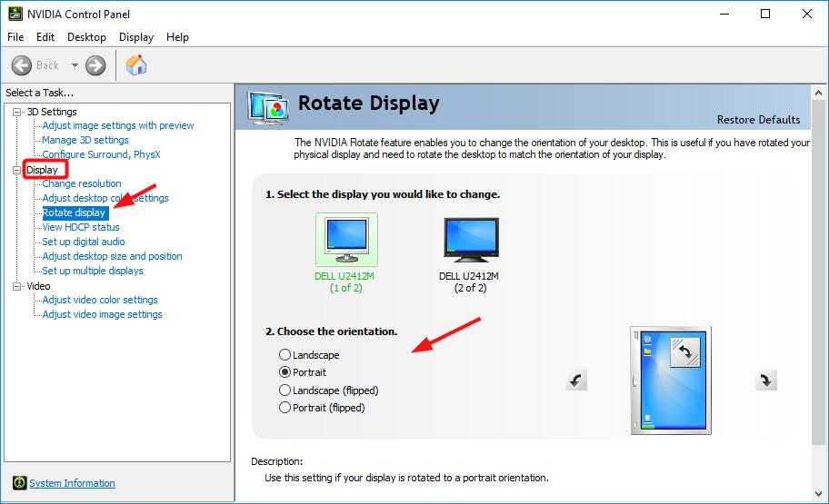Screen dimensions: 829x504
Task: Click the portrait monitor preview image
Action: [x=670, y=380]
